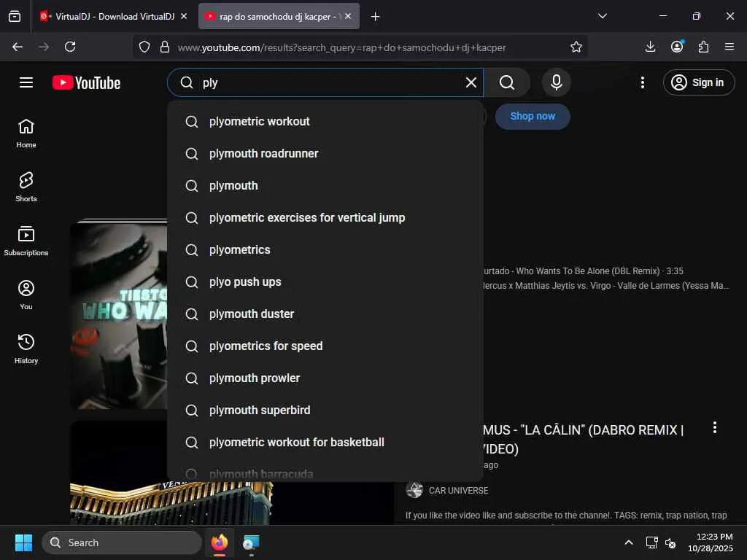Start voice search with the microphone

tap(556, 82)
